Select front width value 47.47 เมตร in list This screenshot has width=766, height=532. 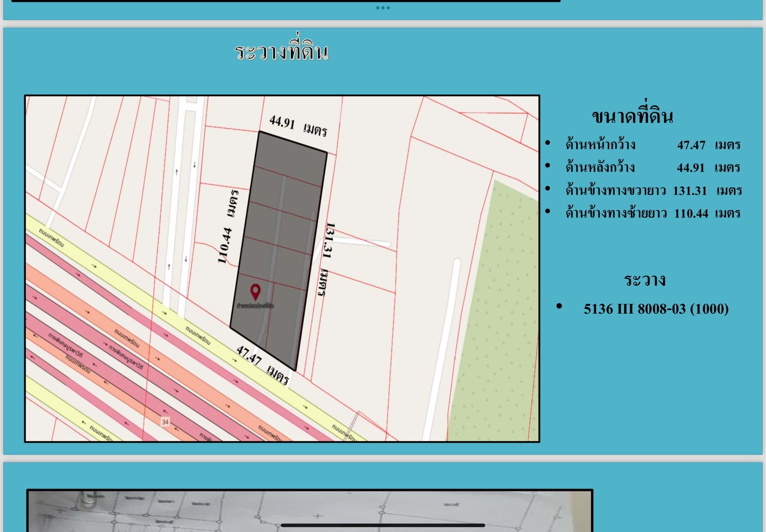(709, 145)
